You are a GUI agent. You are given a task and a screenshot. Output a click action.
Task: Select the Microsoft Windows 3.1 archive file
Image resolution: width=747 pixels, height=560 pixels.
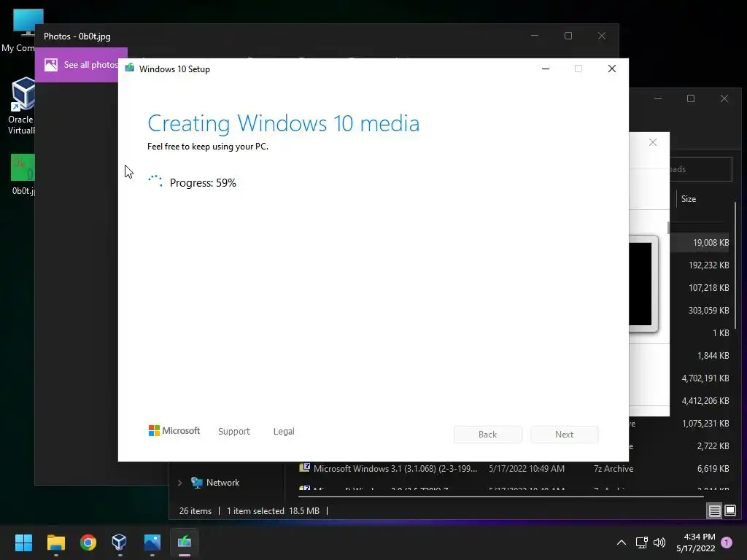point(395,469)
